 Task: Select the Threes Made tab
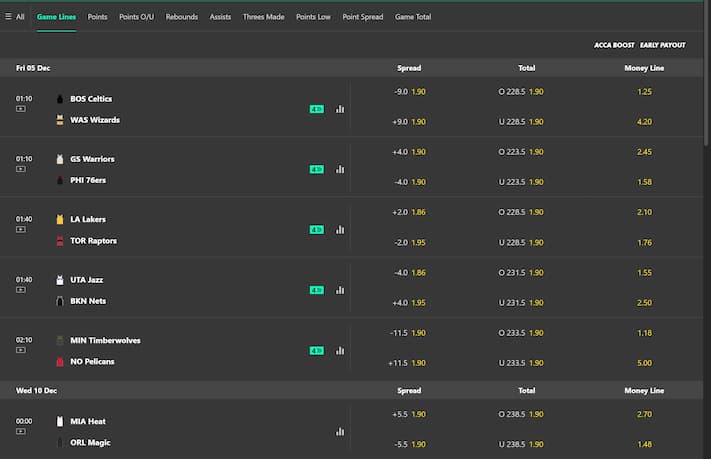[263, 17]
